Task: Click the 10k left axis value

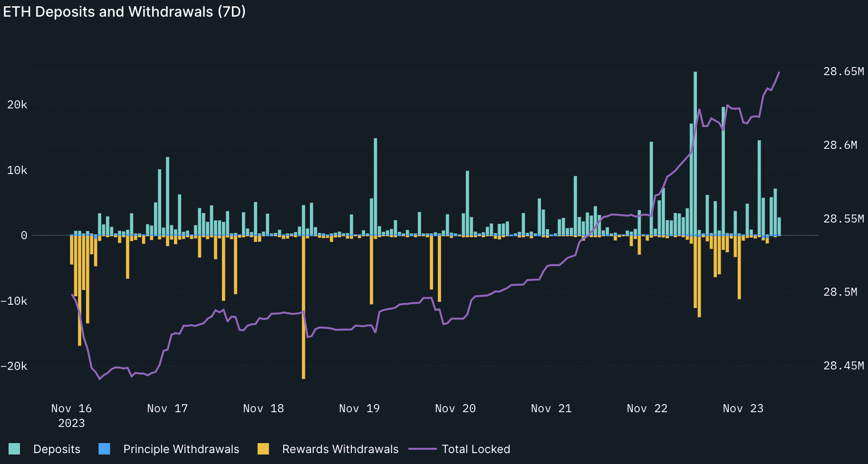Action: [17, 170]
